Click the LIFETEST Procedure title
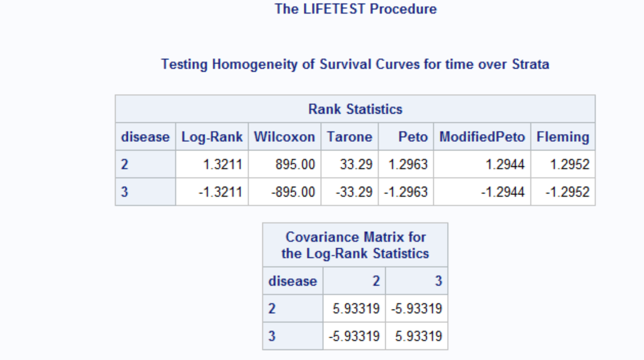The width and height of the screenshot is (644, 360). click(355, 9)
